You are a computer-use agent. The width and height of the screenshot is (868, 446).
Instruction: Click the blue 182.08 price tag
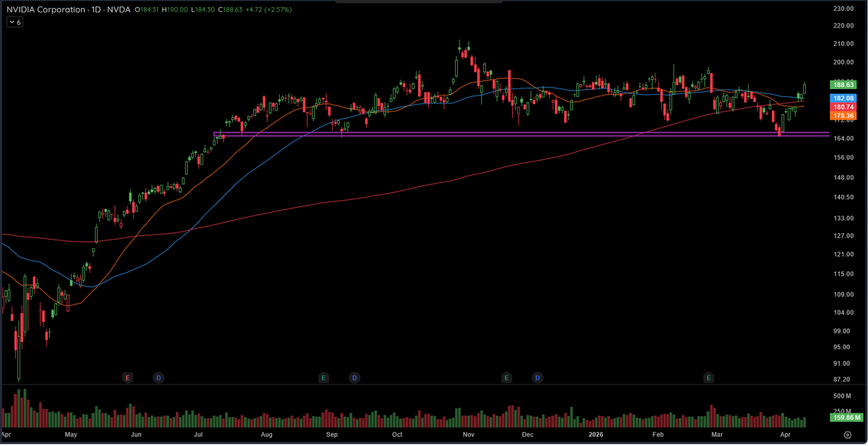(x=844, y=98)
